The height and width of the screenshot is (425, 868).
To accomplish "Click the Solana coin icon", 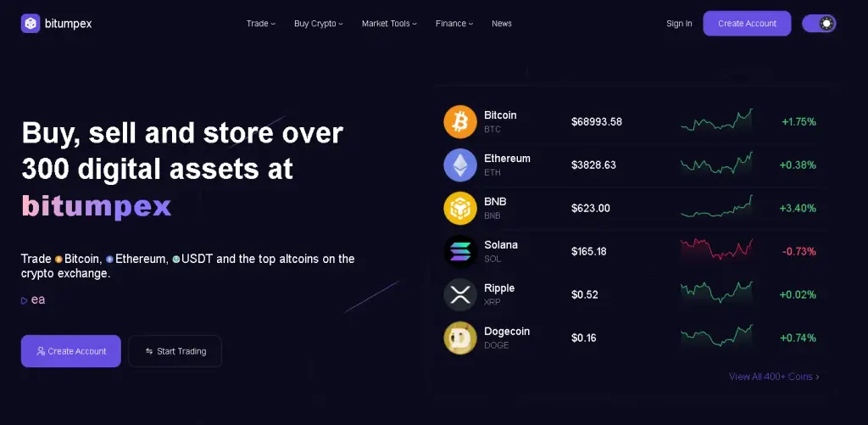I will 460,252.
